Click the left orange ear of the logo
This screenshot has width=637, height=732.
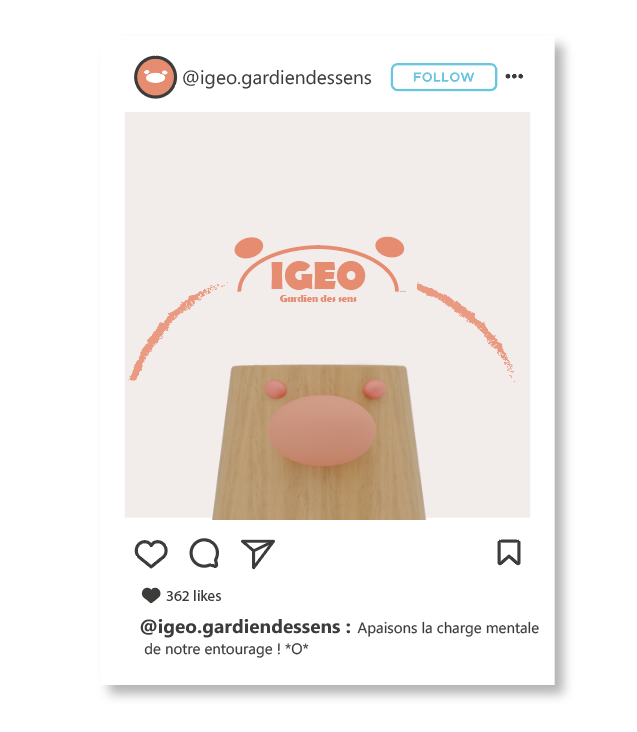coord(249,247)
